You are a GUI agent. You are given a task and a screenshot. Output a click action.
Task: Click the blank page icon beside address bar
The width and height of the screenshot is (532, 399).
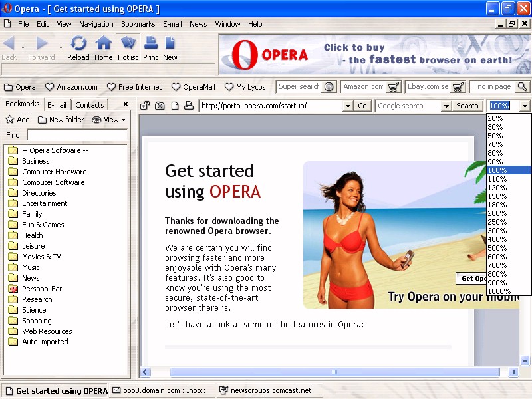tap(175, 106)
